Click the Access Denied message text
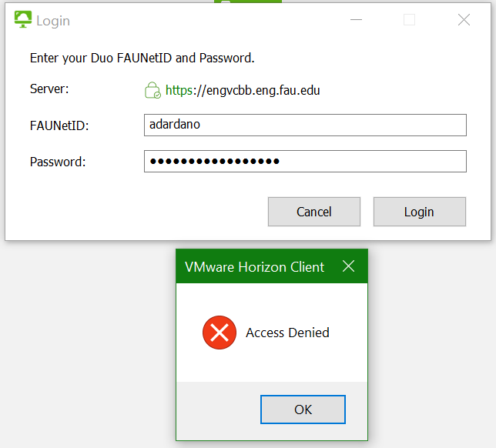The width and height of the screenshot is (496, 448). click(287, 333)
